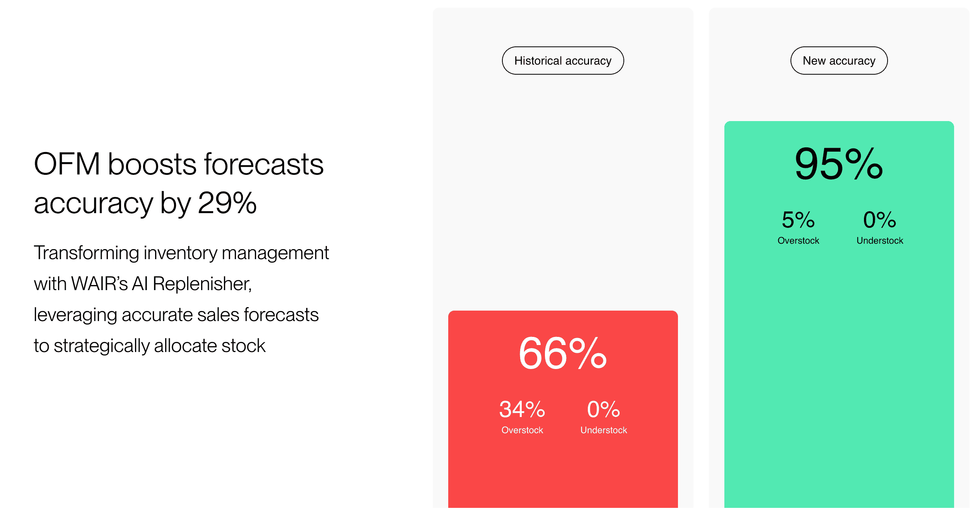The width and height of the screenshot is (980, 516).
Task: Click the Understock label in green bar
Action: (x=879, y=241)
